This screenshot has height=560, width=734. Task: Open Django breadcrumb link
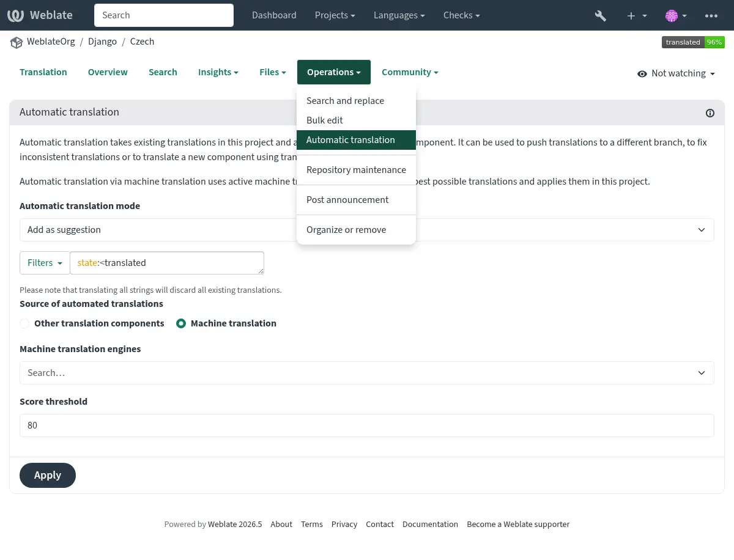tap(102, 42)
